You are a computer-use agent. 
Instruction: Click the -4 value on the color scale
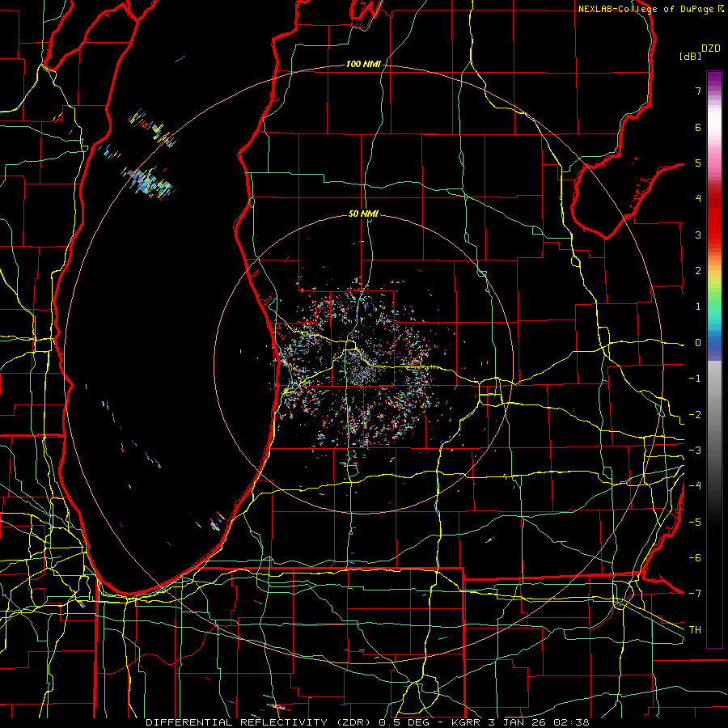695,486
